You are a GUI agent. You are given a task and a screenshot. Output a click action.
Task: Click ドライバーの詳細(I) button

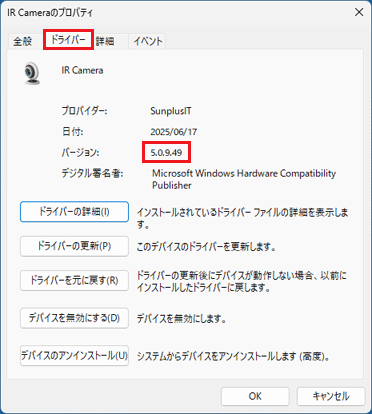74,212
